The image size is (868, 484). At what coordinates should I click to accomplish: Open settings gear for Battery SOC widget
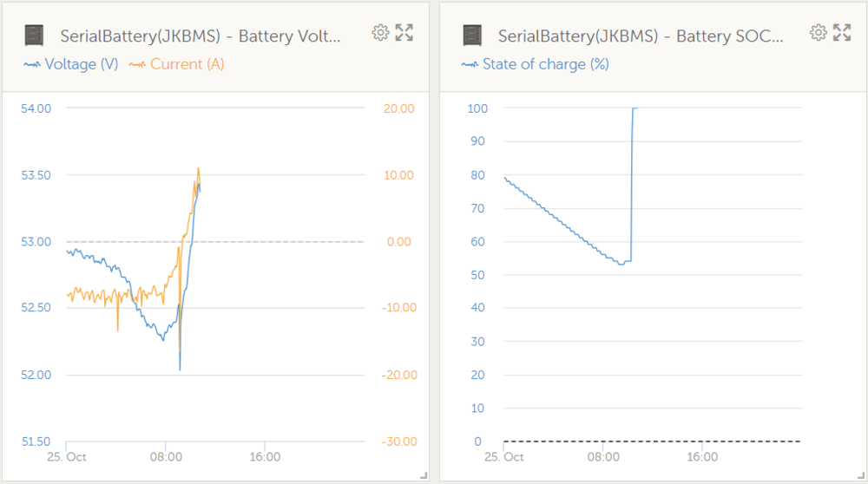[818, 33]
